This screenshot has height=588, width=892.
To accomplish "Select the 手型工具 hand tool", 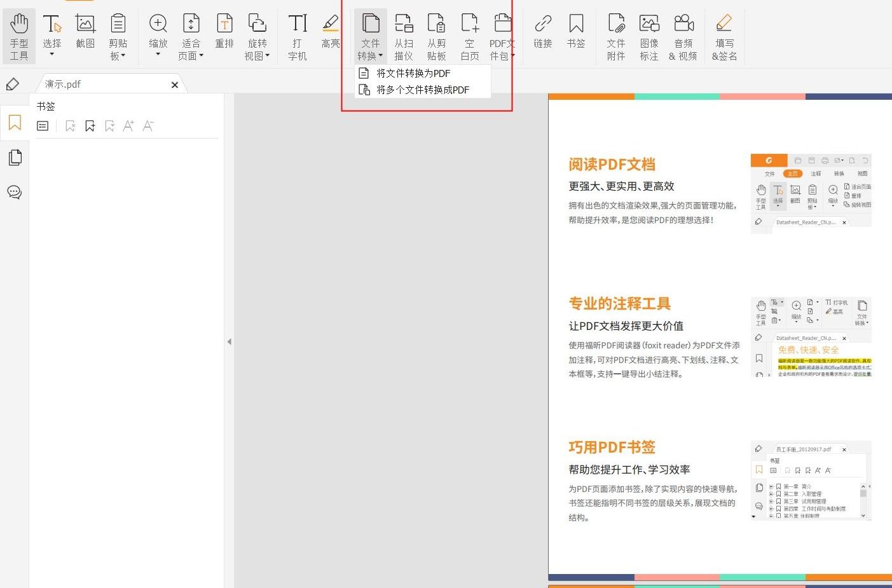I will 18,35.
